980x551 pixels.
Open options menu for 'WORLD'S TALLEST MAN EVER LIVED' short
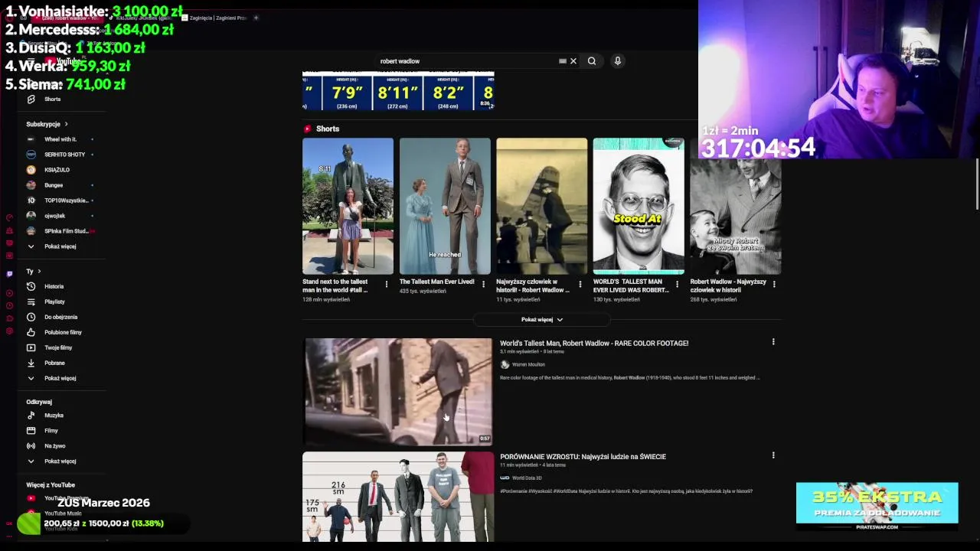coord(677,285)
